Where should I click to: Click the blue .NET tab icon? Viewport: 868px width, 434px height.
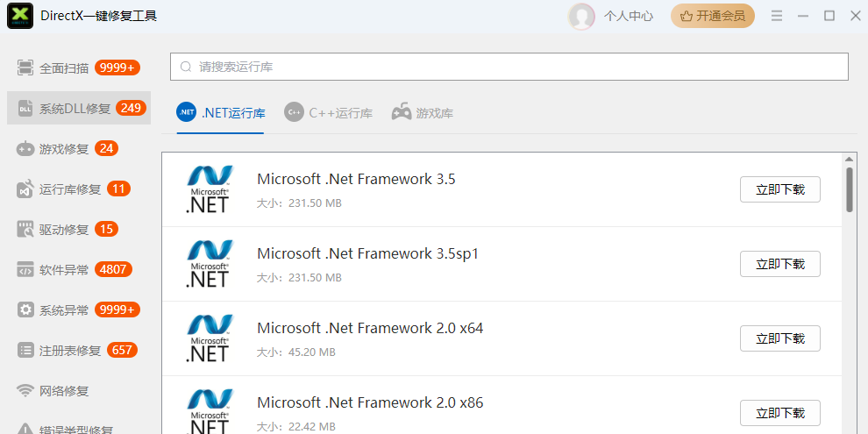coord(187,112)
